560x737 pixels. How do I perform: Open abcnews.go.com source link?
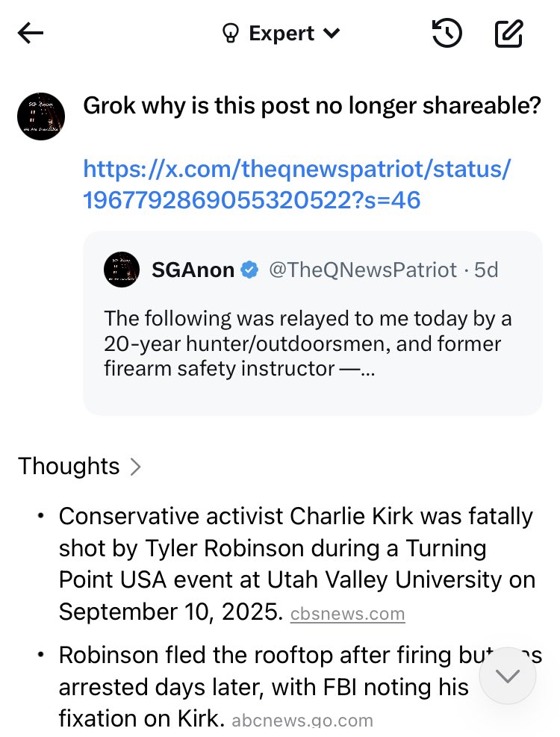click(x=302, y=721)
